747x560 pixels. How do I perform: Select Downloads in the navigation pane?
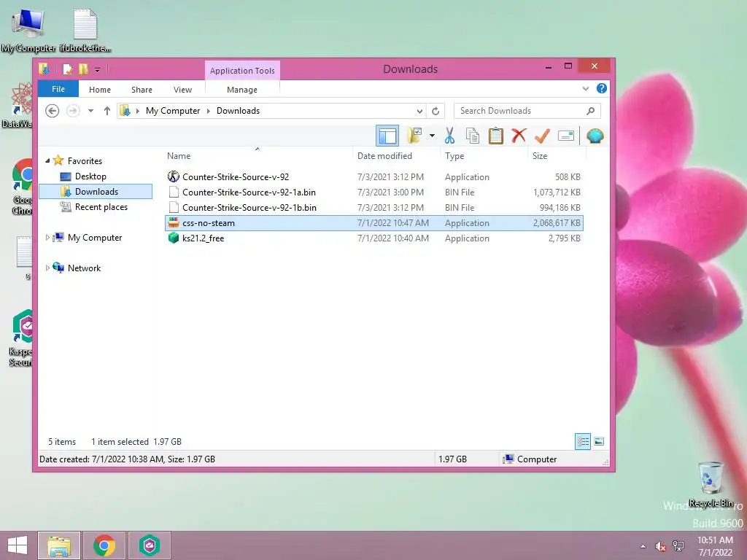click(96, 192)
